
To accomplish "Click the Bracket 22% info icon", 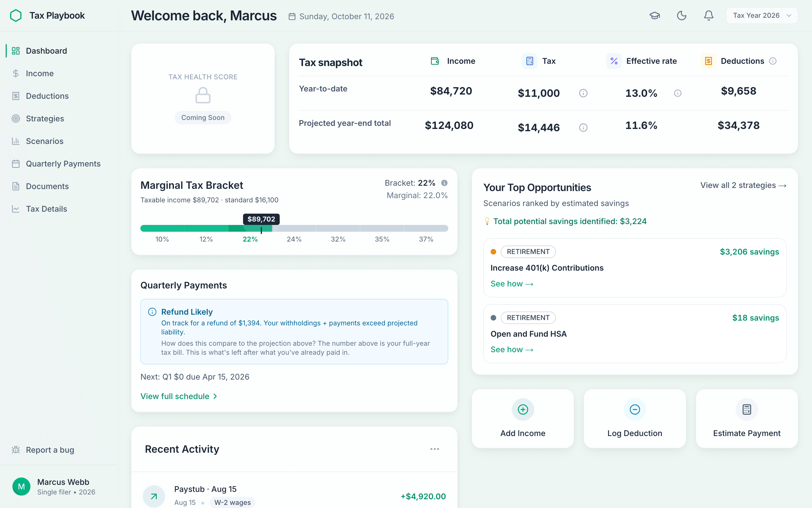I will (x=444, y=183).
